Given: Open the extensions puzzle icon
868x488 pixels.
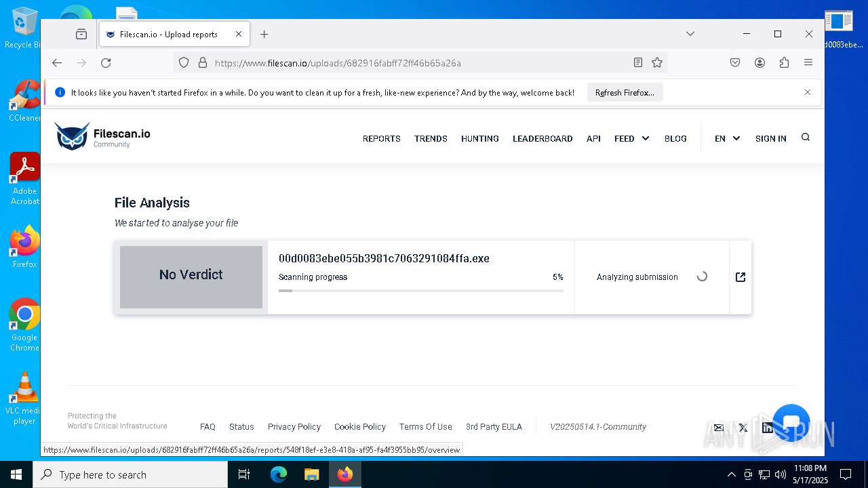Looking at the screenshot, I should (x=784, y=62).
